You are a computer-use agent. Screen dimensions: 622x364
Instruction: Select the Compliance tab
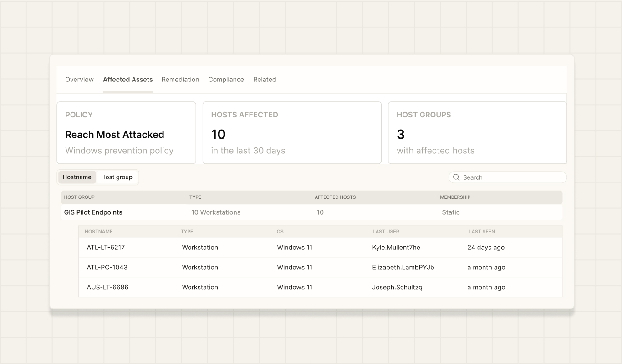[x=226, y=80]
